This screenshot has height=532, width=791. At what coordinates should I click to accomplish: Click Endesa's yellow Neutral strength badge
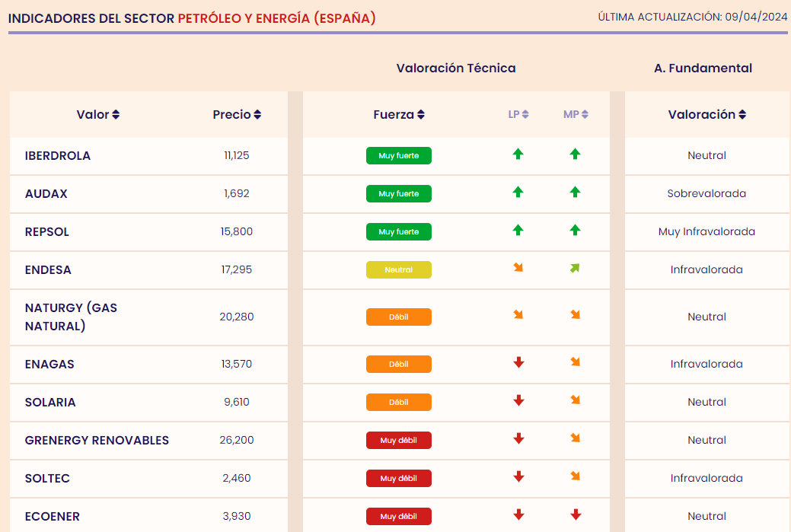tap(398, 269)
